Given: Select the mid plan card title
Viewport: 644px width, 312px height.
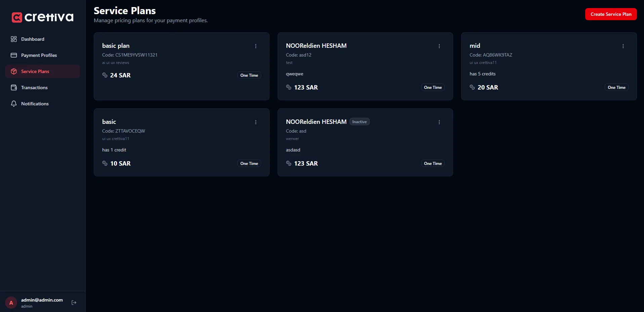Looking at the screenshot, I should 475,46.
